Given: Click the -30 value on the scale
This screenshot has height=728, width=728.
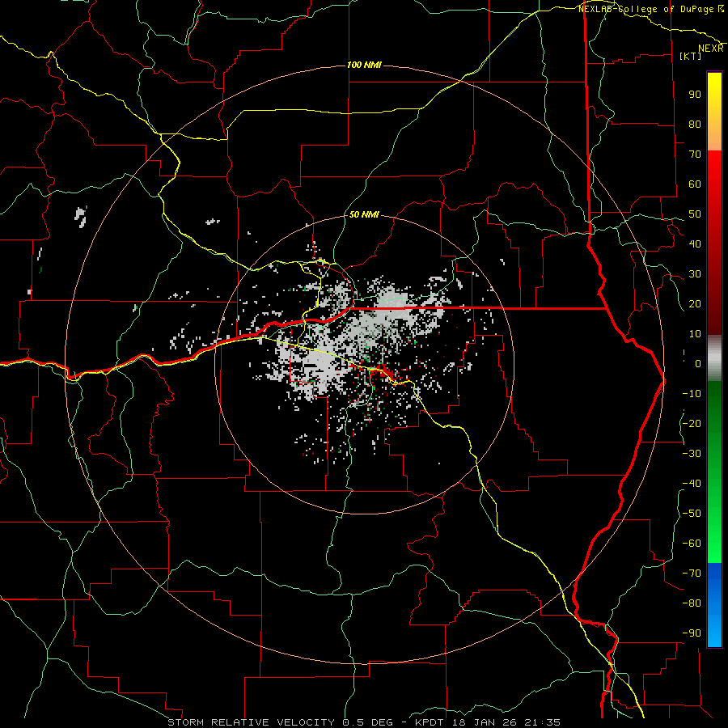Looking at the screenshot, I should pos(692,454).
